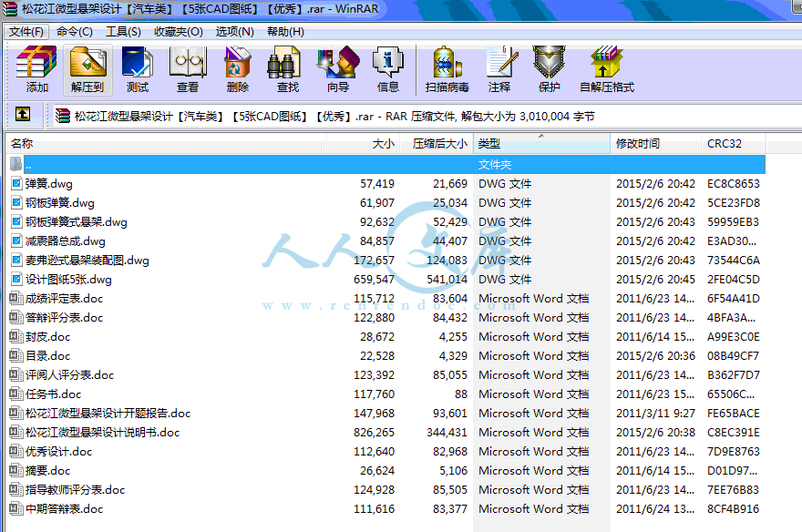Sort by the 大小 column header

pyautogui.click(x=363, y=144)
